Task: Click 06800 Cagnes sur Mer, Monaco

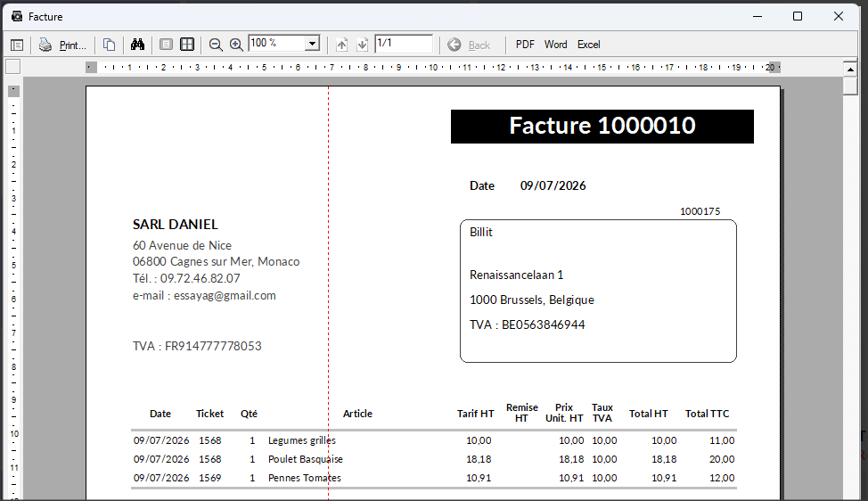Action: coord(216,262)
